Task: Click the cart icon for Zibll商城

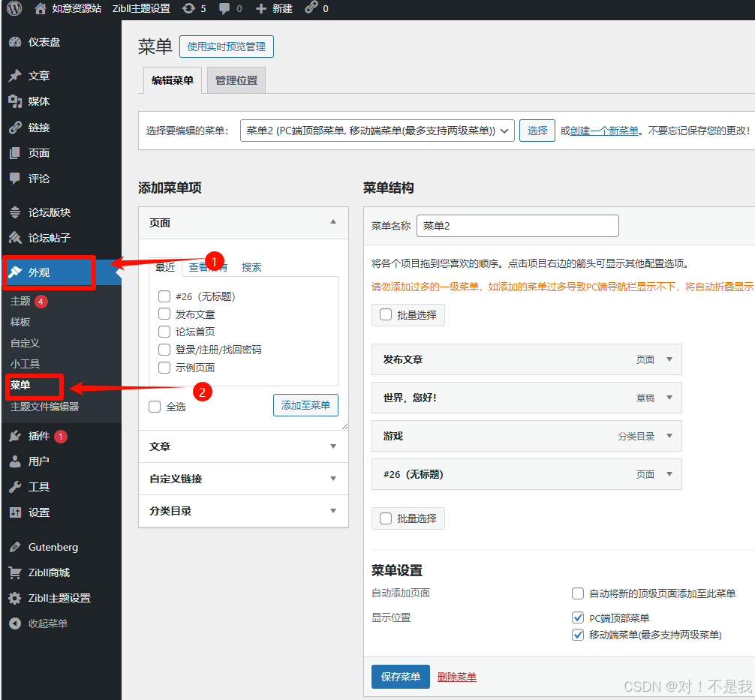Action: [15, 572]
